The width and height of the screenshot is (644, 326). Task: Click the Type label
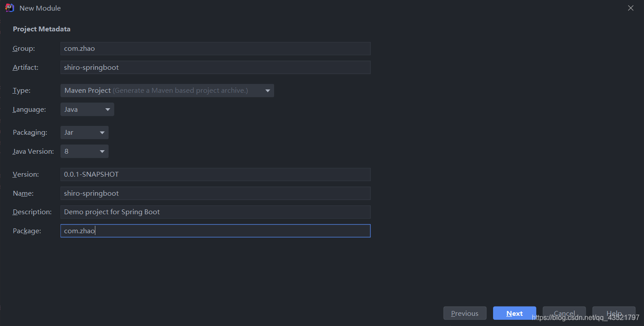pyautogui.click(x=22, y=91)
